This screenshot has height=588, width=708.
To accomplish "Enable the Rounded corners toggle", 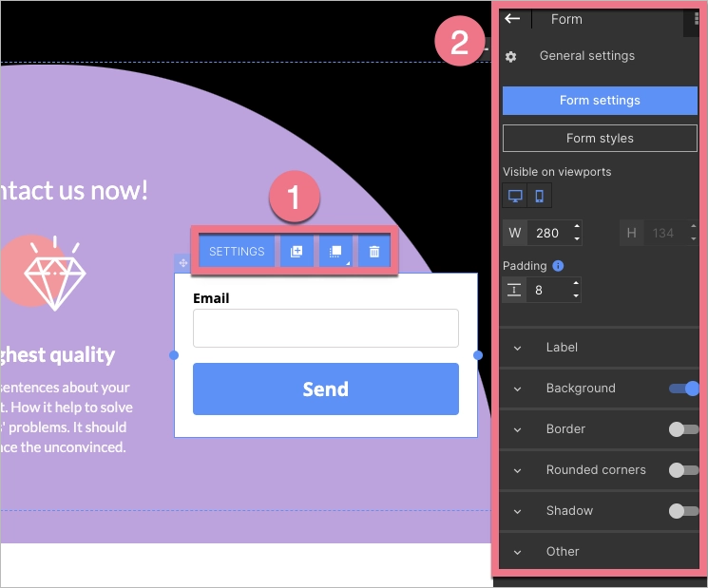I will (x=683, y=470).
